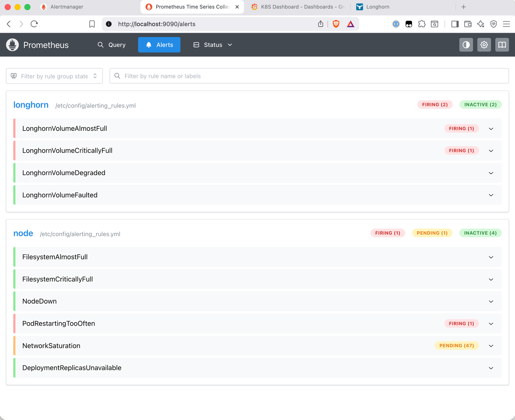Click the black mask extension icon

coord(409,24)
